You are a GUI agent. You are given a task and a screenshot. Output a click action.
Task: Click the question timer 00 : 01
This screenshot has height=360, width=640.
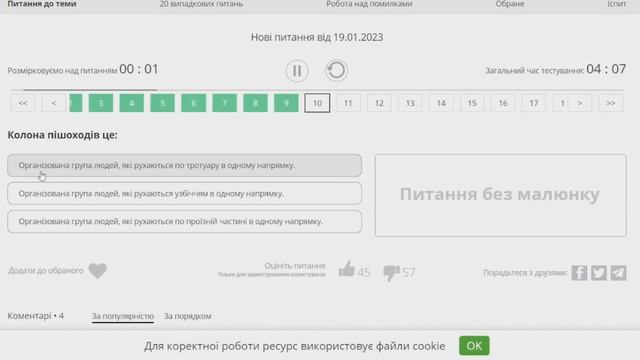pos(139,69)
